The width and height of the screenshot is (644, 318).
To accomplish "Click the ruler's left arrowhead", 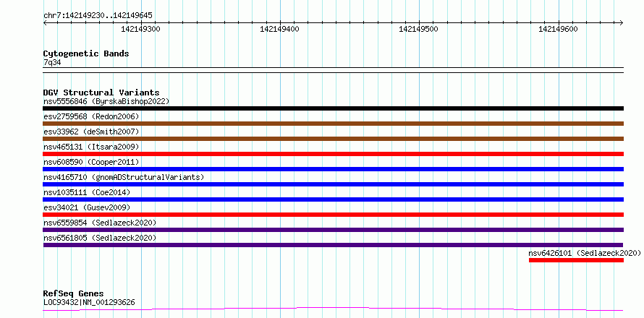I will 46,22.
